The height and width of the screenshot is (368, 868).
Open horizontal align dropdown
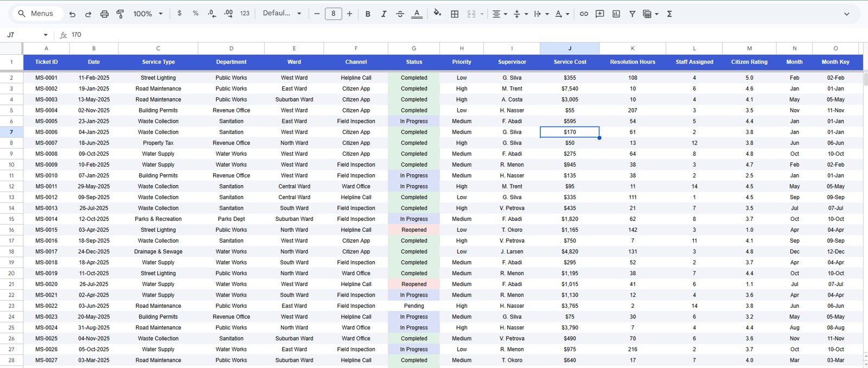click(500, 14)
